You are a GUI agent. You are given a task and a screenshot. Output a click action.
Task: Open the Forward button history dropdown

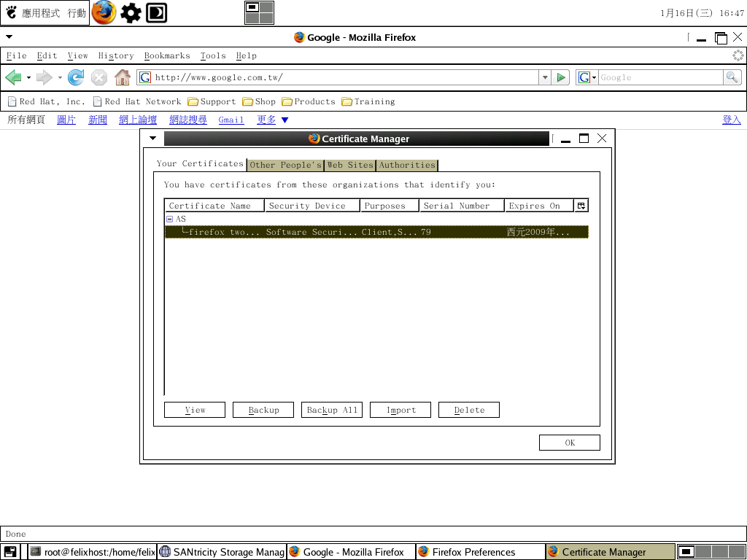pos(60,77)
